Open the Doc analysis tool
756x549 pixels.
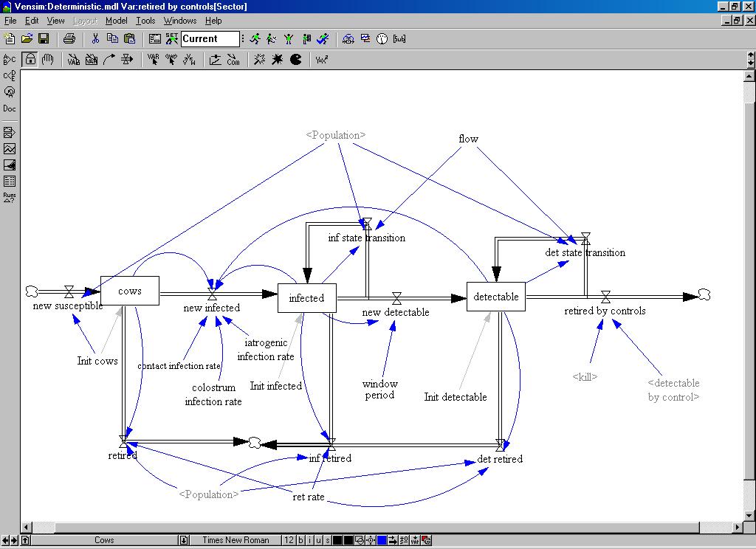coord(10,108)
